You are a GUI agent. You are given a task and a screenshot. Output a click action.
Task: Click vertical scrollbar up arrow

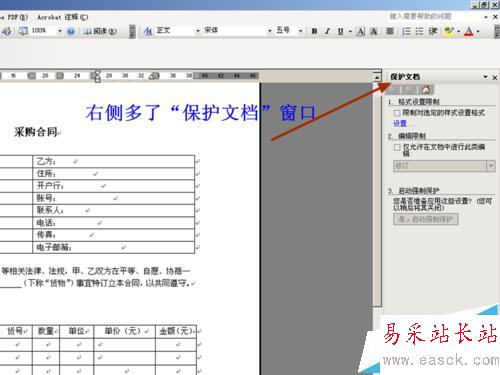377,78
